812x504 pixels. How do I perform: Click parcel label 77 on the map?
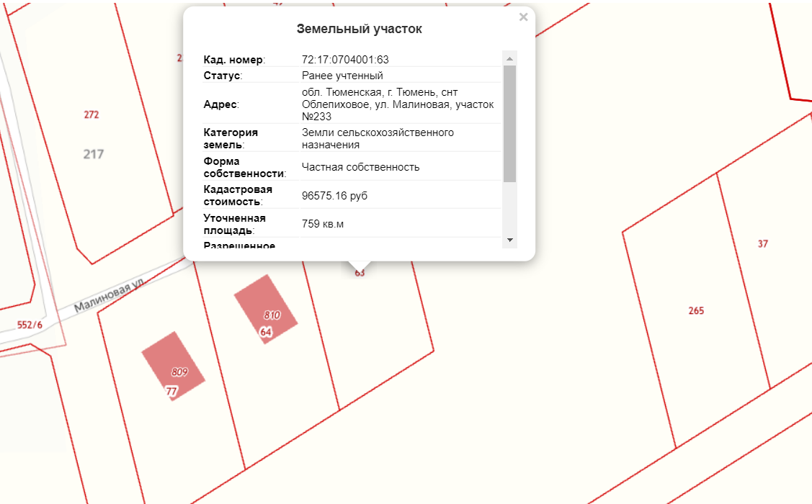tap(171, 391)
